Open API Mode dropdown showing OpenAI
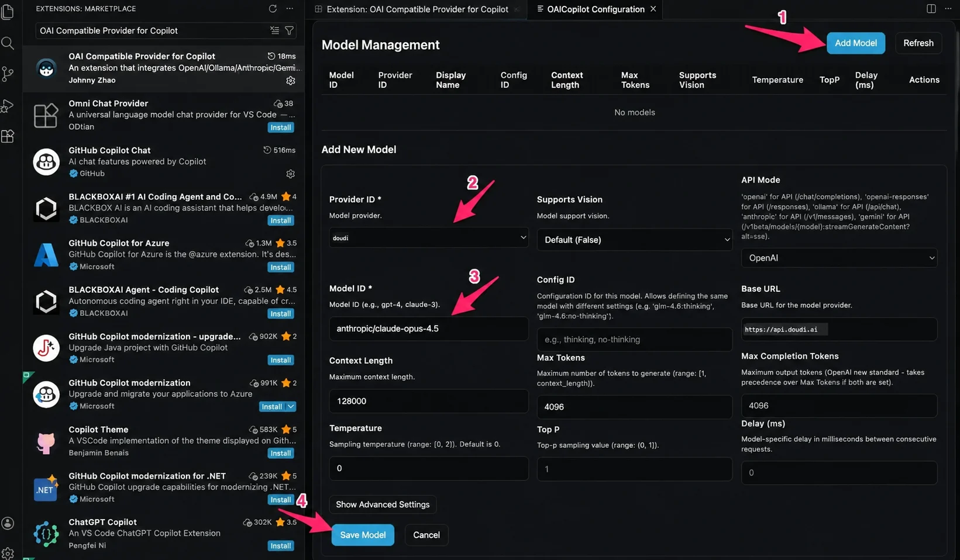Viewport: 960px width, 560px height. pos(839,258)
